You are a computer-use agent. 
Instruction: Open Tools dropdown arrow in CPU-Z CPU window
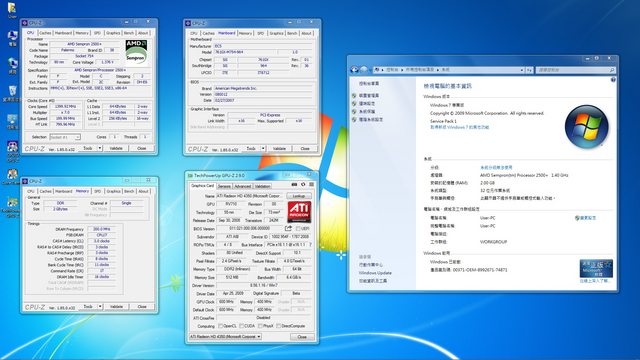(x=100, y=148)
